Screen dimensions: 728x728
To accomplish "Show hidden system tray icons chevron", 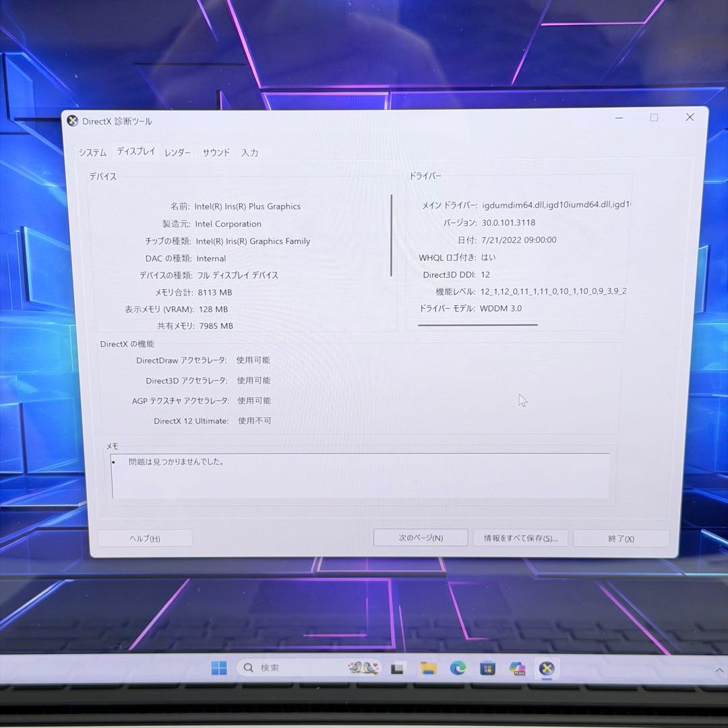I will point(719,670).
